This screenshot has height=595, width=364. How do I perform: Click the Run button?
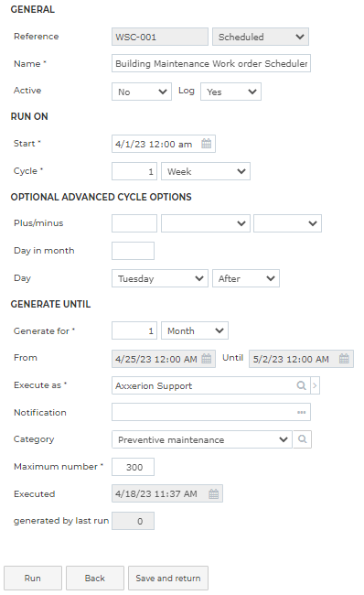[33, 578]
